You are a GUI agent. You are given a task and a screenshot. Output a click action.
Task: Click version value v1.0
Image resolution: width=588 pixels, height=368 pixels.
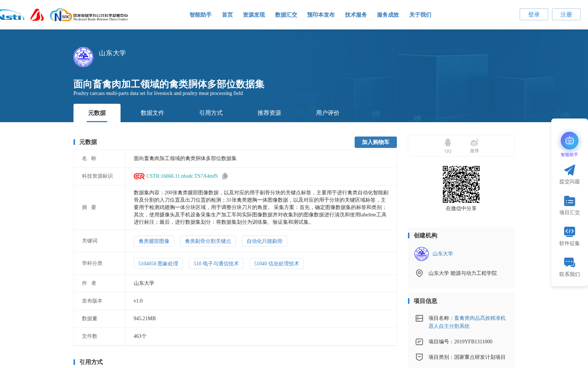click(138, 301)
